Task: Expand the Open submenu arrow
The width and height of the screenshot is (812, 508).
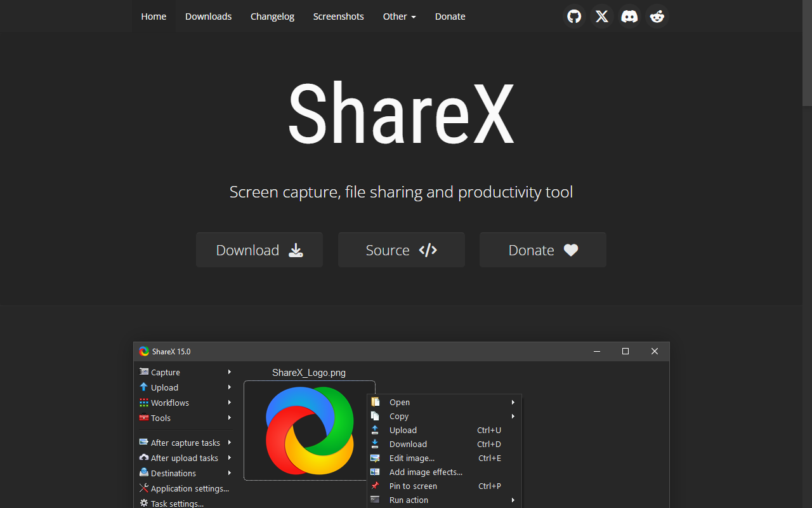Action: tap(513, 402)
